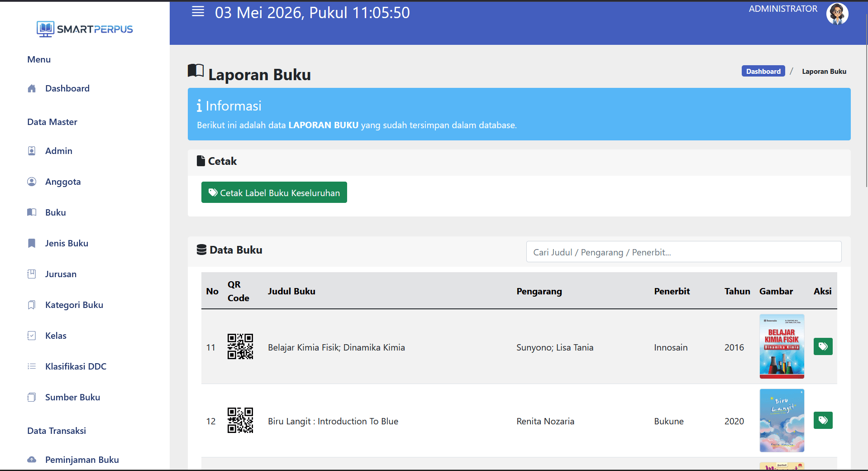Image resolution: width=868 pixels, height=471 pixels.
Task: Click the Klasifikasi DDC list icon
Action: point(32,366)
